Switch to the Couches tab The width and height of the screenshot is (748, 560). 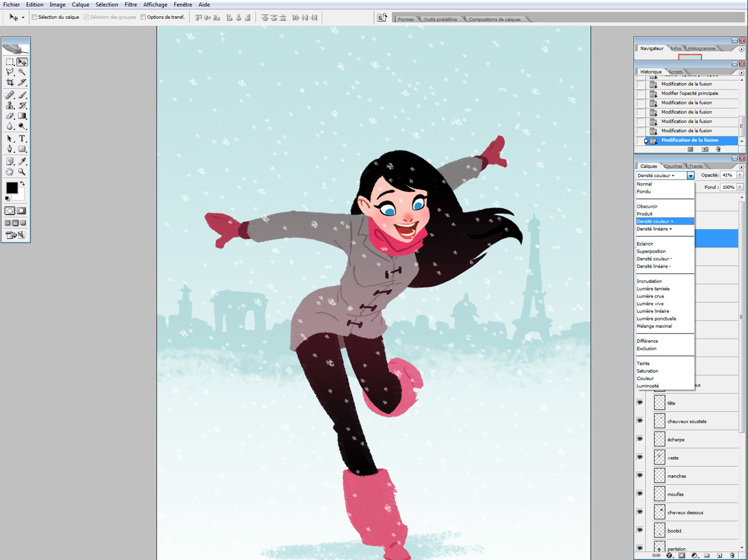click(x=673, y=167)
